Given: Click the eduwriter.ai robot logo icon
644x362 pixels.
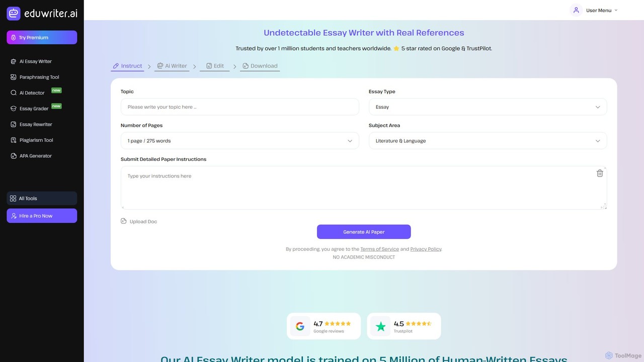Looking at the screenshot, I should [x=14, y=13].
